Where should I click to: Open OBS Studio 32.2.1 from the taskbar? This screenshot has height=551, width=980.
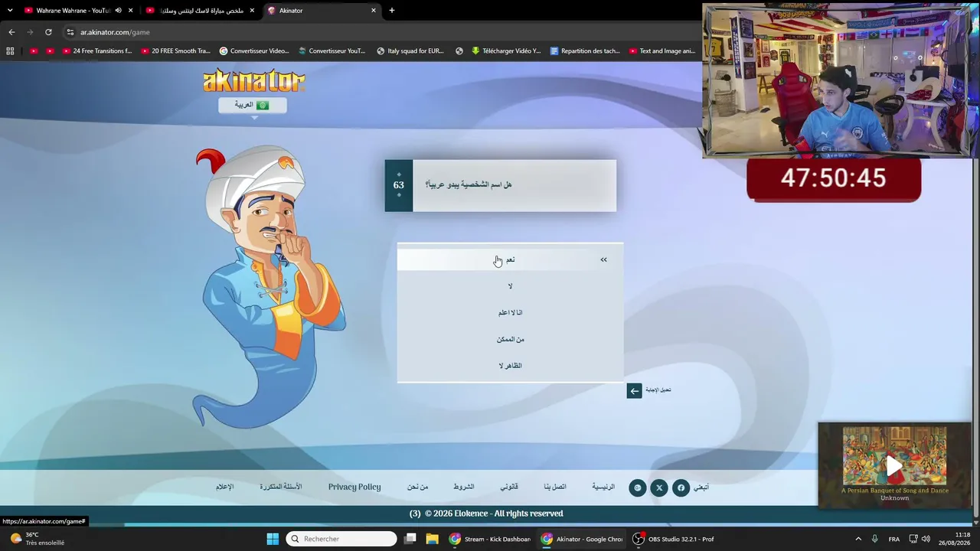[x=674, y=539]
